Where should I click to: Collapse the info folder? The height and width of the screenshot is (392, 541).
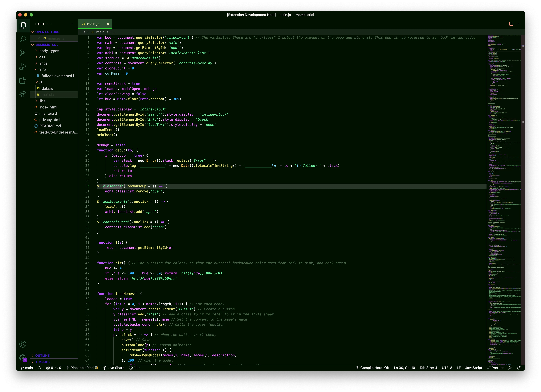point(42,70)
